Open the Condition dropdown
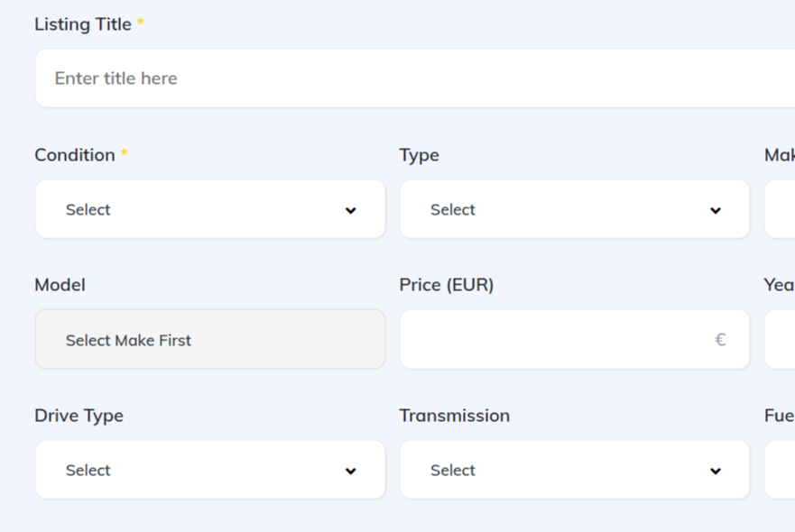795x532 pixels. click(209, 210)
